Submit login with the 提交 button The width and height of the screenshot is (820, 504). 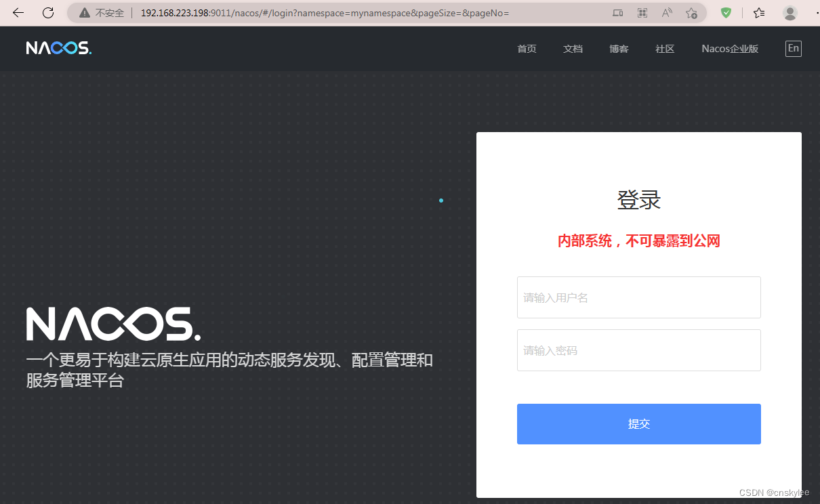click(x=639, y=424)
